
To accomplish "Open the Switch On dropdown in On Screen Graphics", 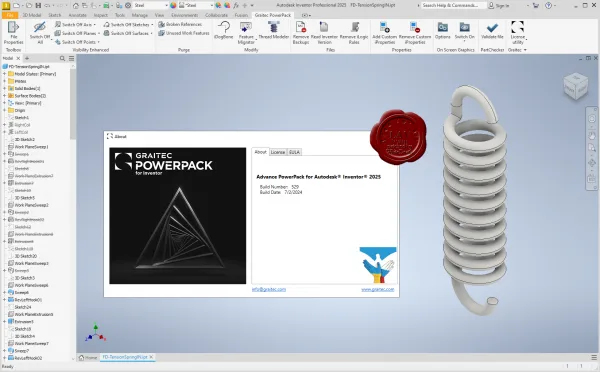I will (x=465, y=42).
